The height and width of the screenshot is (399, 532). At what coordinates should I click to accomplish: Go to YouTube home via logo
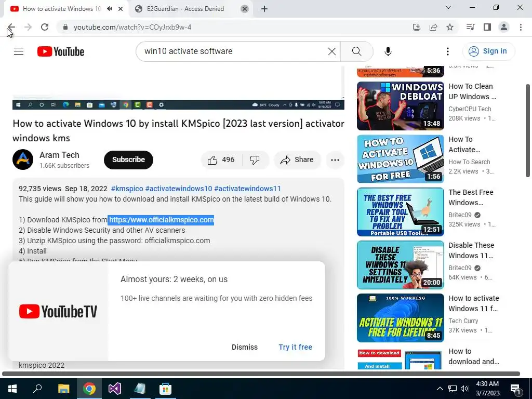pos(61,51)
